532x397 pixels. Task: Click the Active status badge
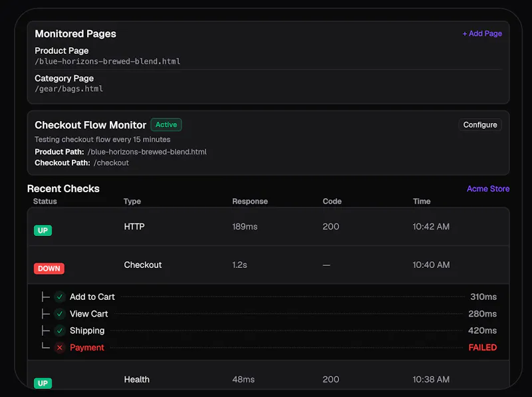pyautogui.click(x=166, y=124)
